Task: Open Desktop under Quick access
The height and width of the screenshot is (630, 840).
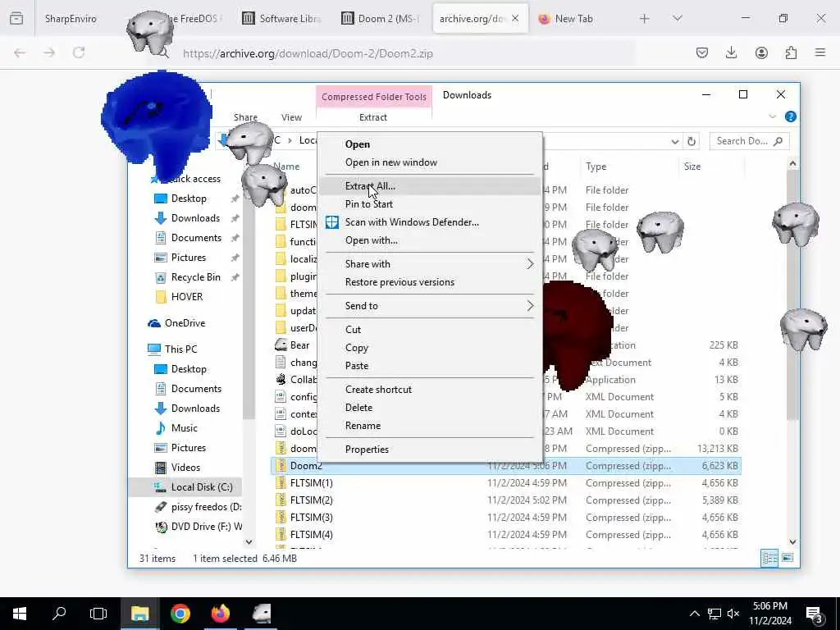Action: click(x=189, y=199)
